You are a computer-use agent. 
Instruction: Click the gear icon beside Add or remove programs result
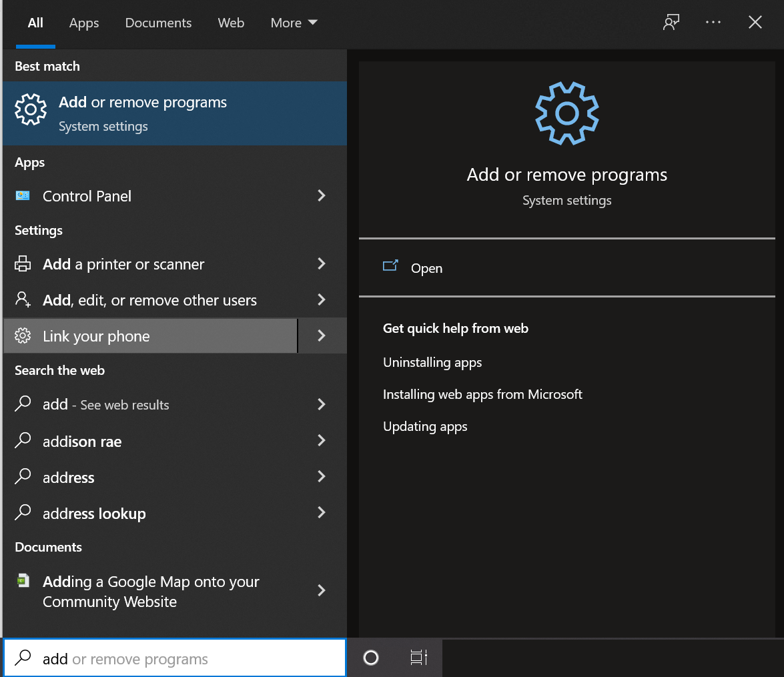point(31,109)
